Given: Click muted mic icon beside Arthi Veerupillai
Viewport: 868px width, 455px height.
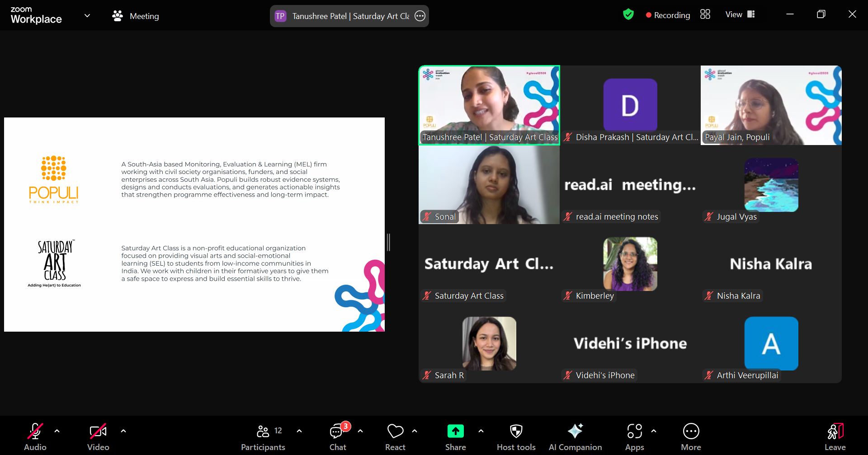Looking at the screenshot, I should coord(709,375).
